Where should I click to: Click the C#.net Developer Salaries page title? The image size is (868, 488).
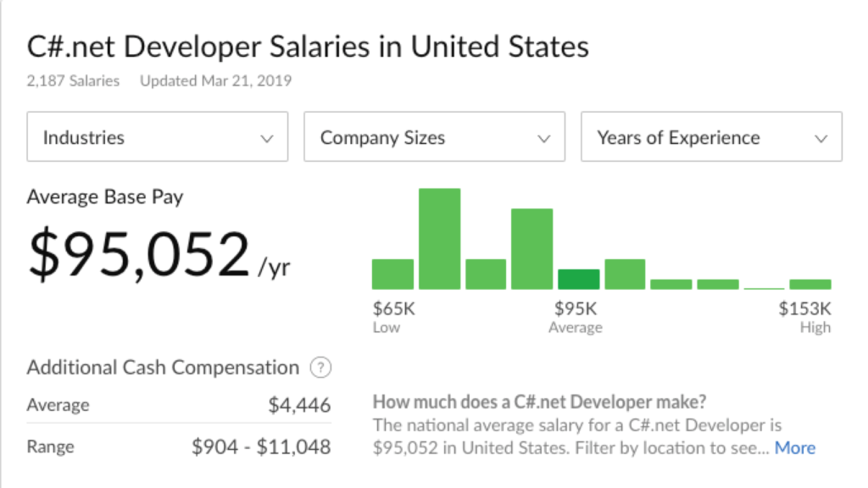[308, 46]
